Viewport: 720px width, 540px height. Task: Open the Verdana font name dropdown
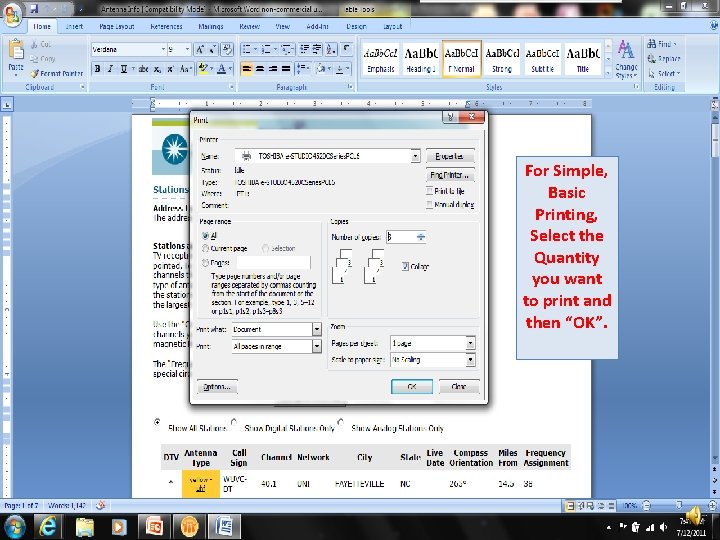pos(163,49)
